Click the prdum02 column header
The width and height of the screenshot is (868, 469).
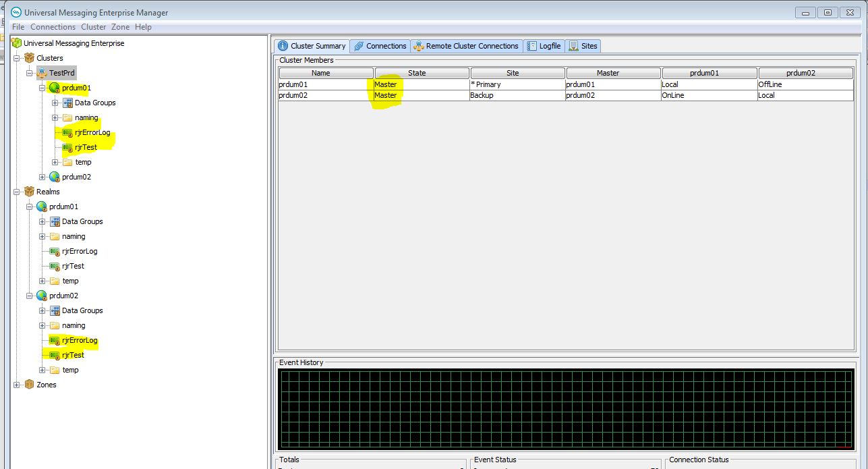[806, 73]
